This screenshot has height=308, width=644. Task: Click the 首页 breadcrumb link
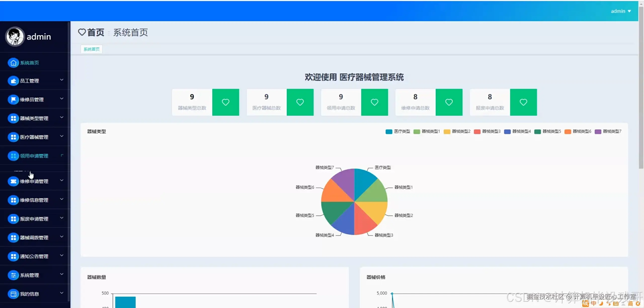96,32
